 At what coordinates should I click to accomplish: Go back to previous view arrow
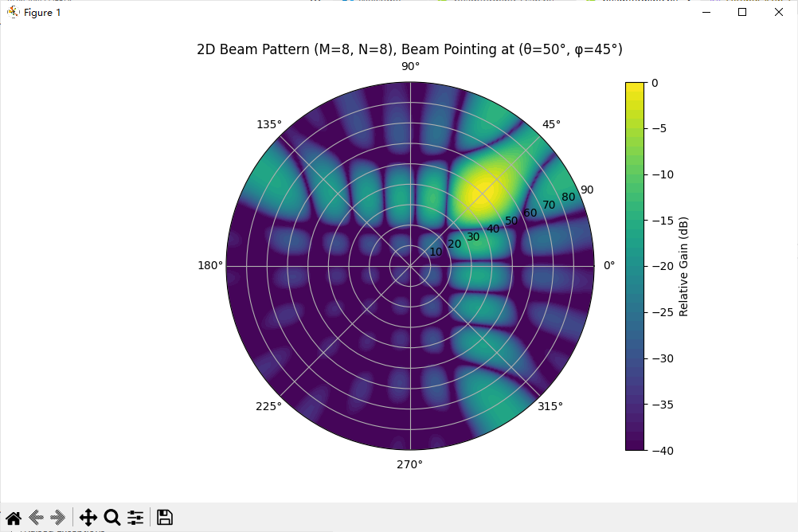(x=36, y=518)
